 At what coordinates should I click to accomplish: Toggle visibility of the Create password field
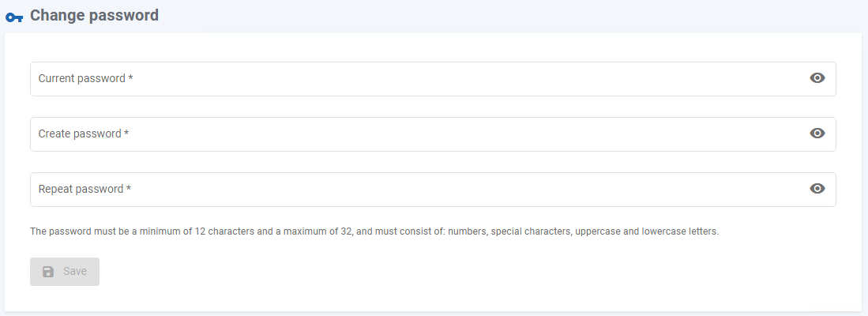817,134
